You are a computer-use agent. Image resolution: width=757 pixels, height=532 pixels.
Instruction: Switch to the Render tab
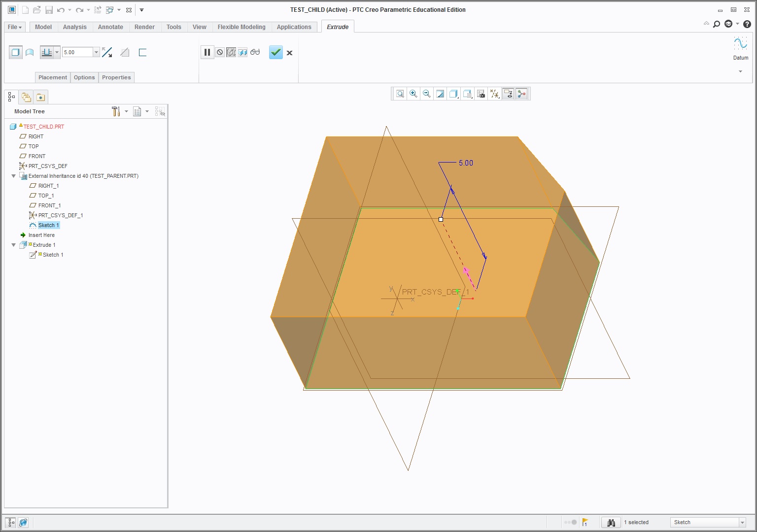pyautogui.click(x=144, y=27)
